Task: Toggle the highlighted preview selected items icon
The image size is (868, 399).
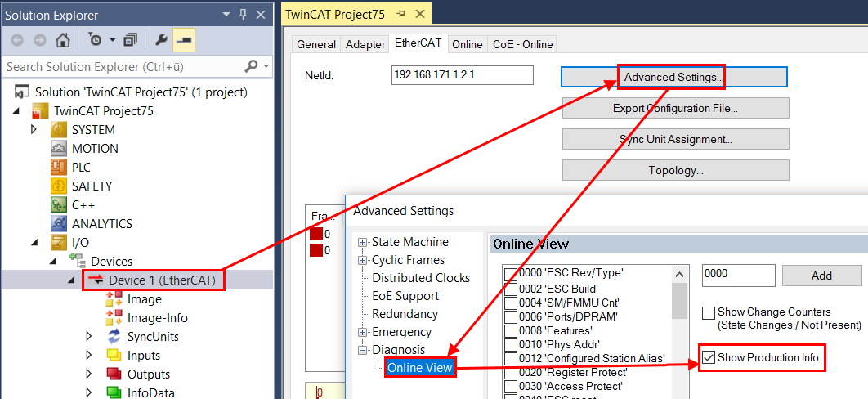Action: point(183,40)
